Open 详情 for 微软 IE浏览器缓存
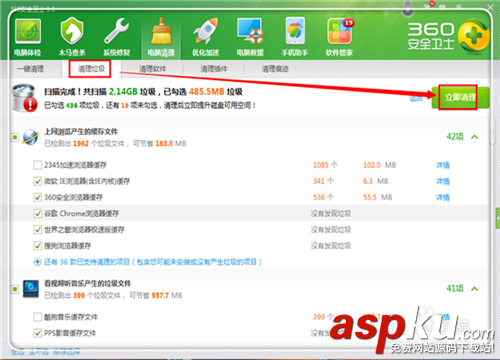This screenshot has height=360, width=500. click(443, 181)
